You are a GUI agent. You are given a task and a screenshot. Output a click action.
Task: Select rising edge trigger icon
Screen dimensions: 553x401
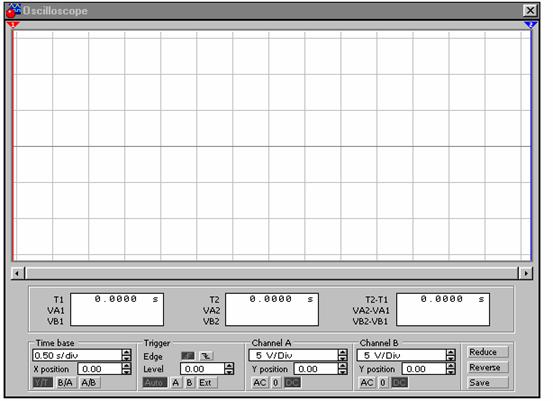point(188,356)
